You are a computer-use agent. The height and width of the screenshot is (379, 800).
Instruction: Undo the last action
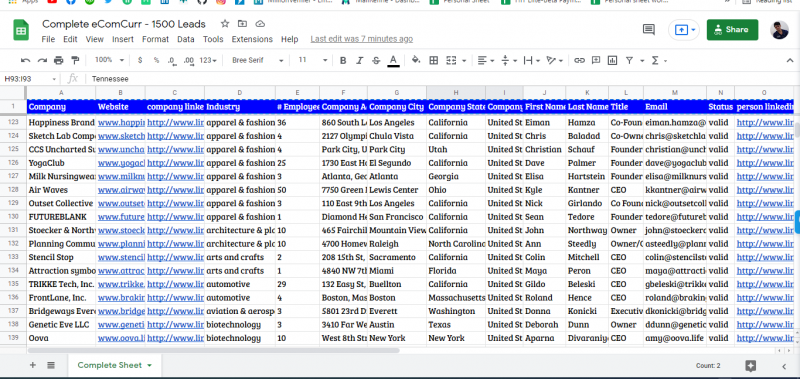[26, 60]
